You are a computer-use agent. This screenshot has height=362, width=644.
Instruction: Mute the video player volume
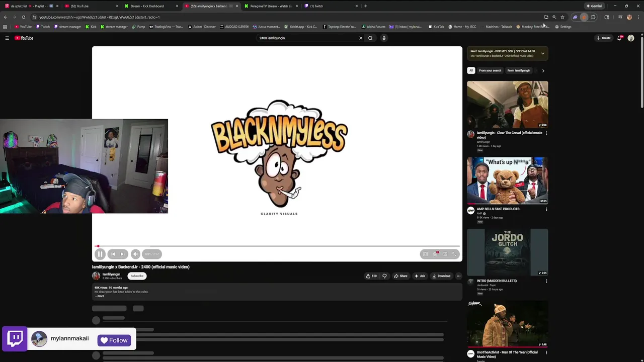[135, 254]
